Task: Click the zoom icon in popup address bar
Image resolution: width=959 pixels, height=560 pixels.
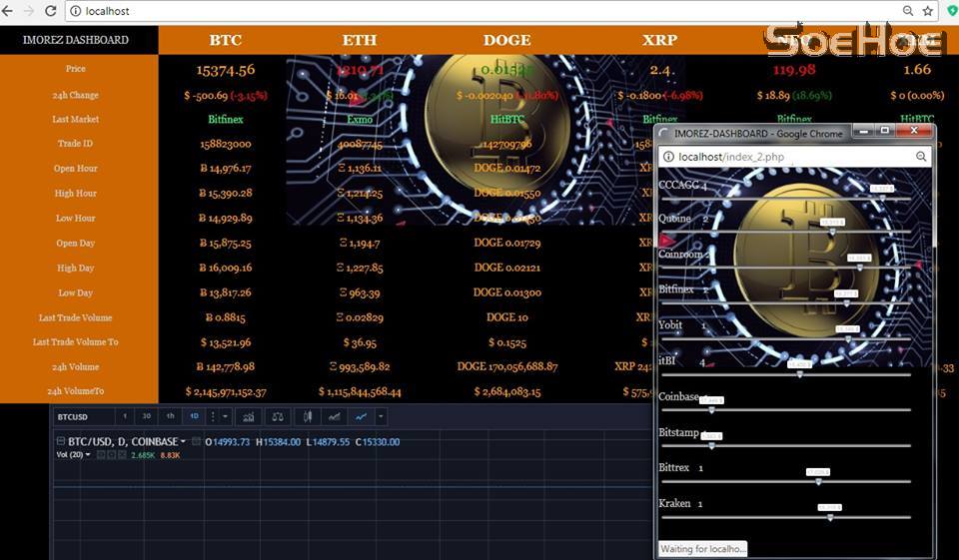Action: pos(921,157)
